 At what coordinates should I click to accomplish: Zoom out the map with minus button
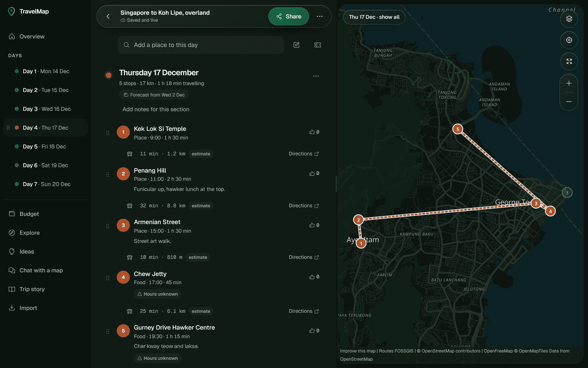click(569, 101)
